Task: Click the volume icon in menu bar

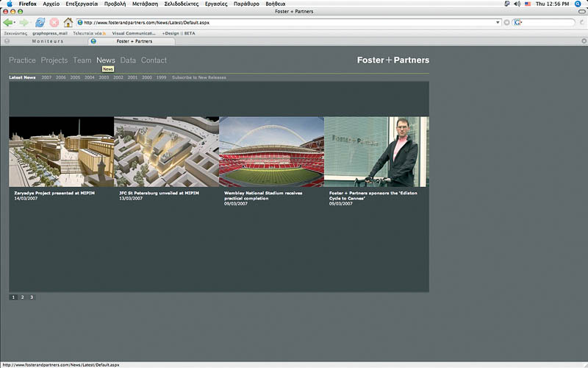Action: click(517, 4)
